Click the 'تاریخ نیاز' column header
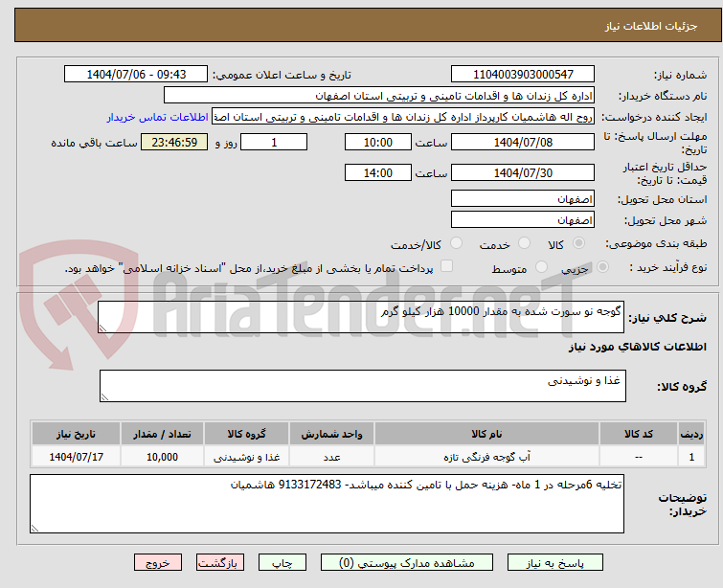This screenshot has width=723, height=588. 76,434
